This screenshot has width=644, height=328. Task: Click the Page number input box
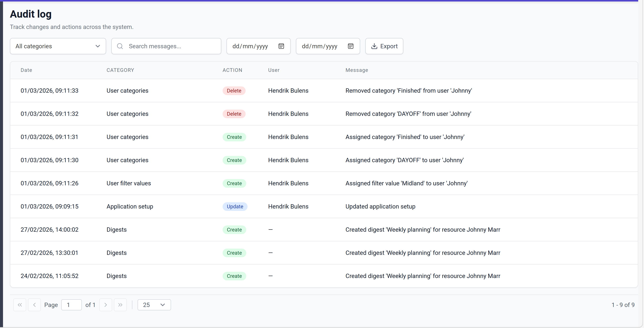pos(71,305)
